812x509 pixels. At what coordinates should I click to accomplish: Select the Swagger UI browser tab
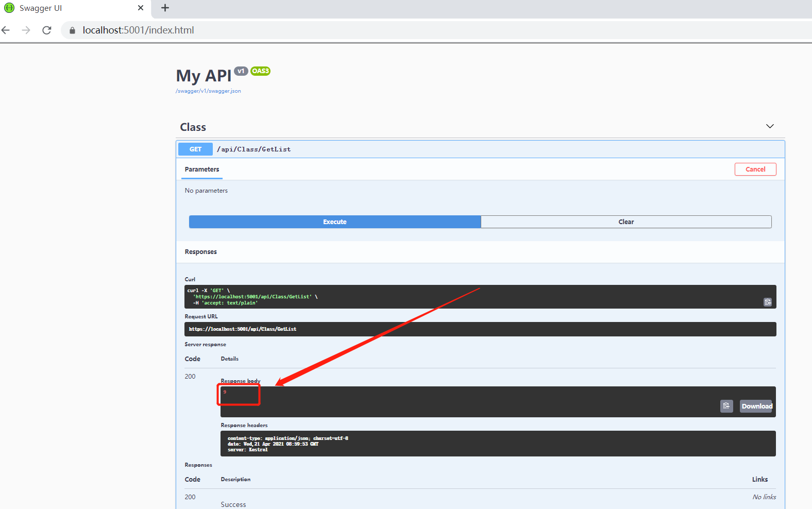click(75, 8)
